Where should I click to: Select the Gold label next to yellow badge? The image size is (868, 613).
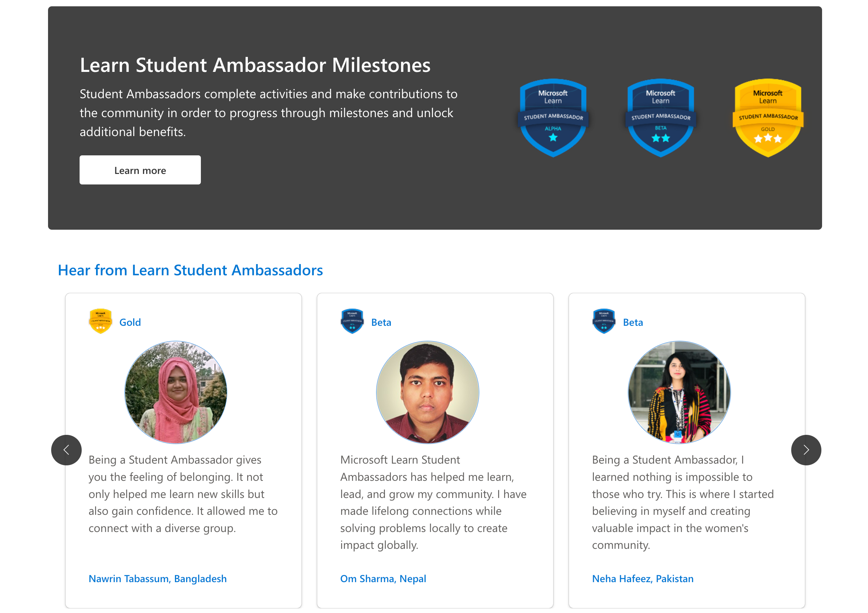point(130,322)
